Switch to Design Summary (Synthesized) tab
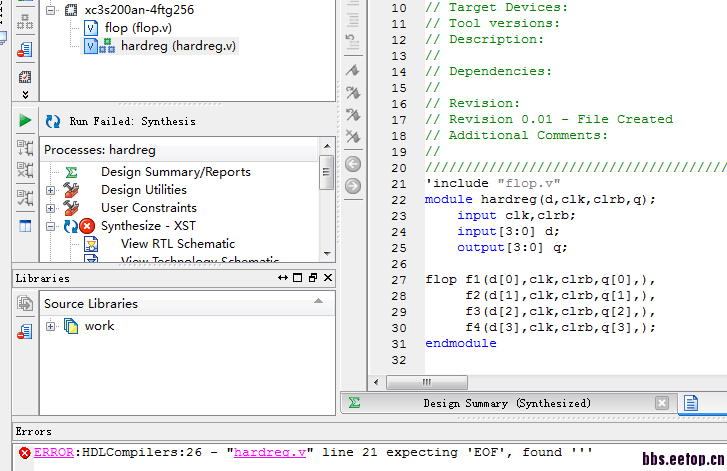 (507, 403)
